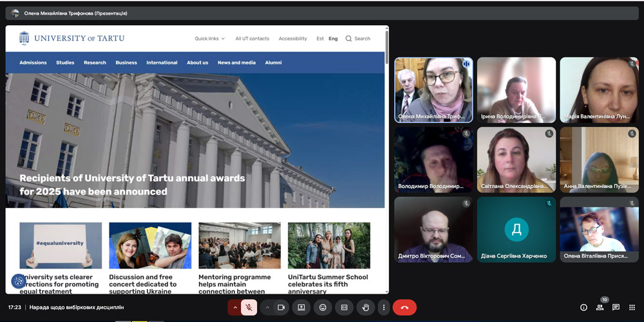Turn on closed captions
The width and height of the screenshot is (644, 322).
(x=344, y=307)
